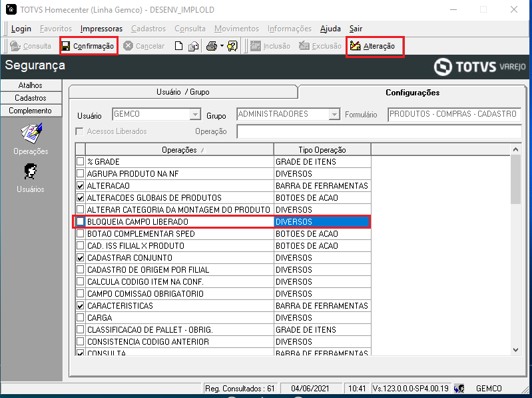Switch to the Usuário / Grupo tab

click(183, 92)
